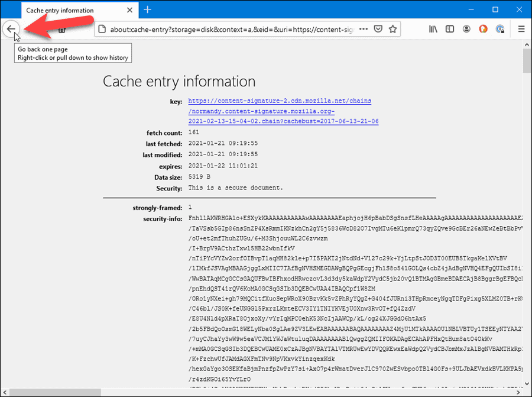This screenshot has height=397, width=532.
Task: Open a new tab with the plus button
Action: tap(148, 10)
